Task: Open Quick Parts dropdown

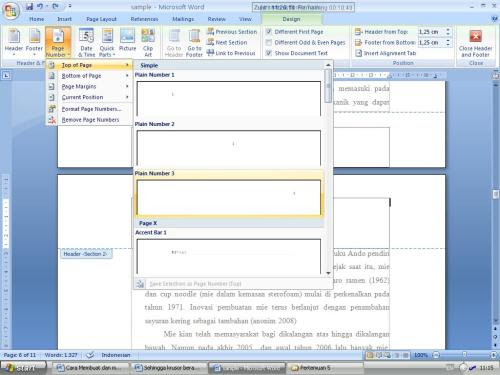Action: pos(107,42)
